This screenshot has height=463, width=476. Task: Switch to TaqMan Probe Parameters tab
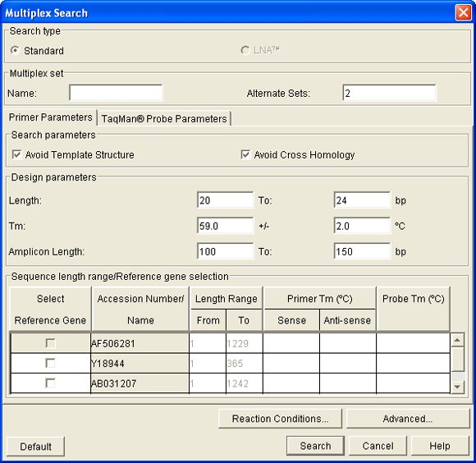(164, 118)
